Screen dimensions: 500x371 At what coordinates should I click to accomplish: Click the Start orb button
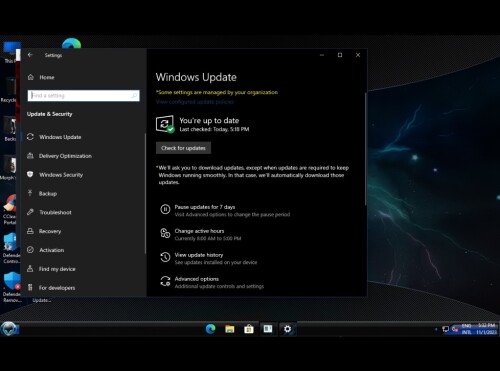(9, 329)
